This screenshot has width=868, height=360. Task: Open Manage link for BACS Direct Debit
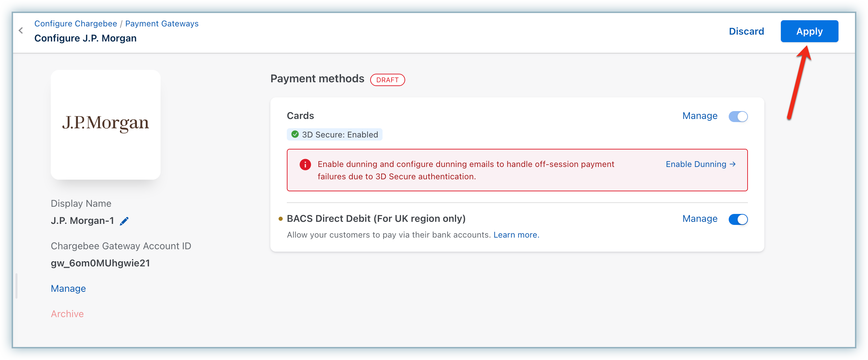point(700,219)
